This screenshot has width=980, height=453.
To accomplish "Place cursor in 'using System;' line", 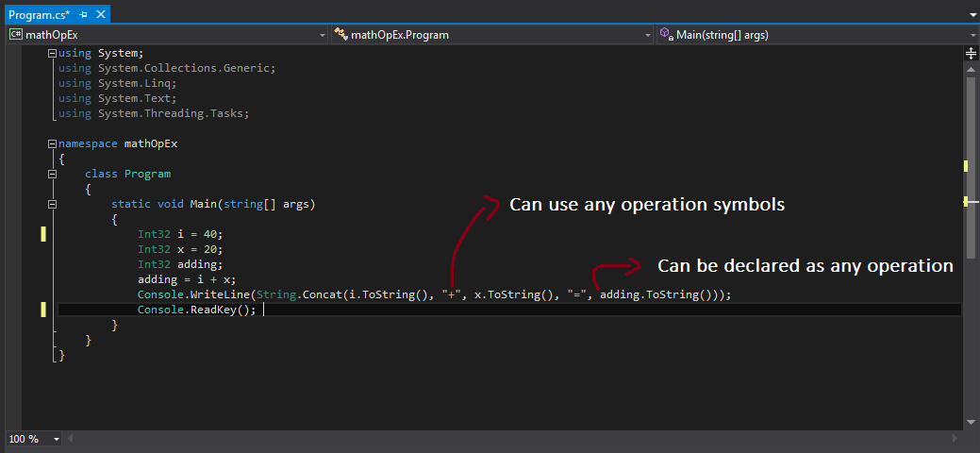I will (x=101, y=54).
